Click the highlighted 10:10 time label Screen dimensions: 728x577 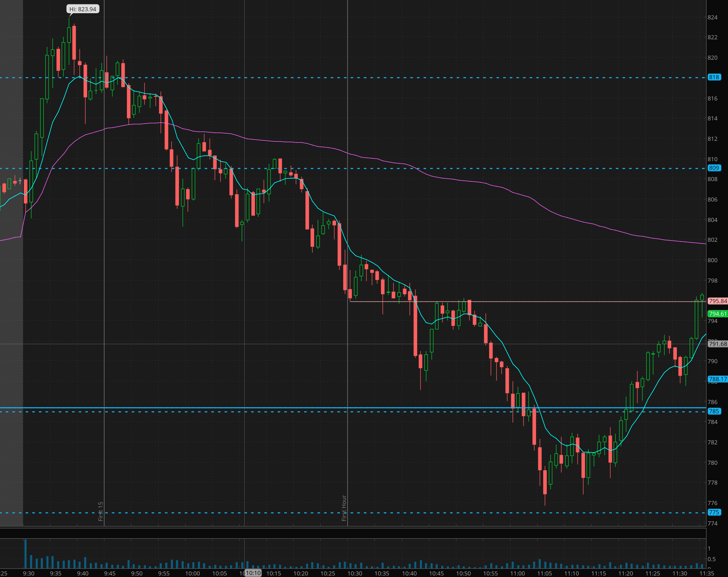pos(253,573)
